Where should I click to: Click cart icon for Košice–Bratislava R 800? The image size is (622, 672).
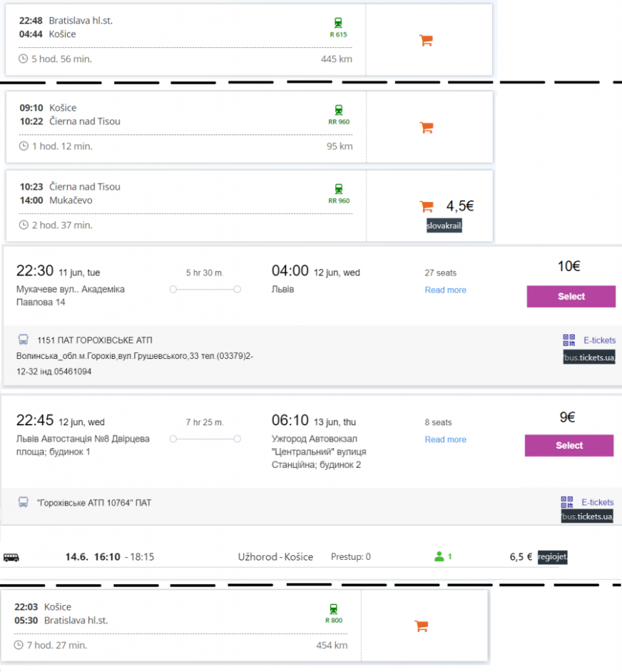click(x=421, y=626)
